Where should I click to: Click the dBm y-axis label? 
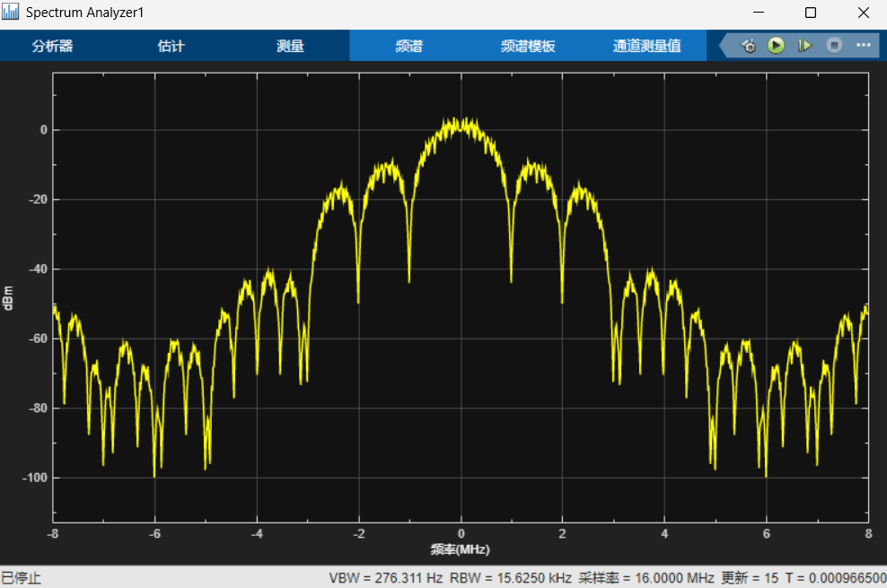tap(8, 298)
